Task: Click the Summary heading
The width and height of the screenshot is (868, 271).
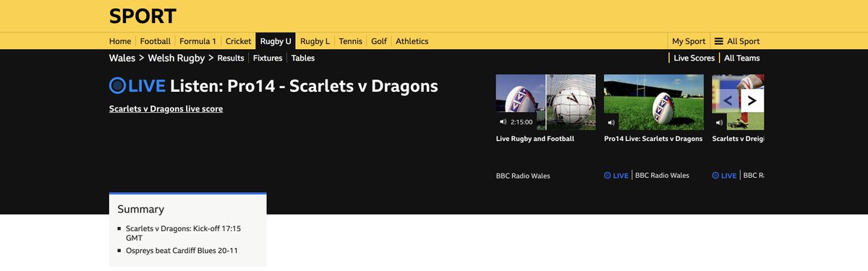Action: pos(141,209)
